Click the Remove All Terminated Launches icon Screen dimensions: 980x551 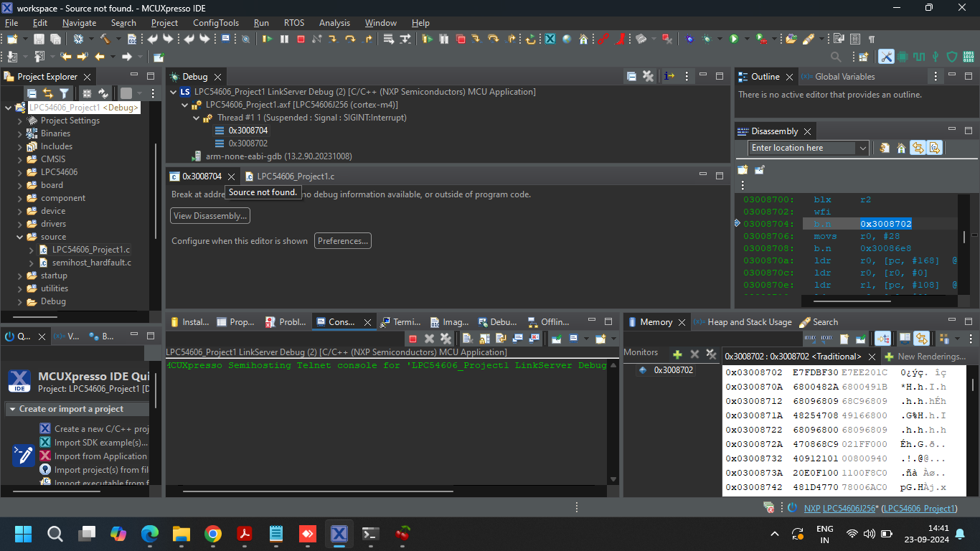446,338
